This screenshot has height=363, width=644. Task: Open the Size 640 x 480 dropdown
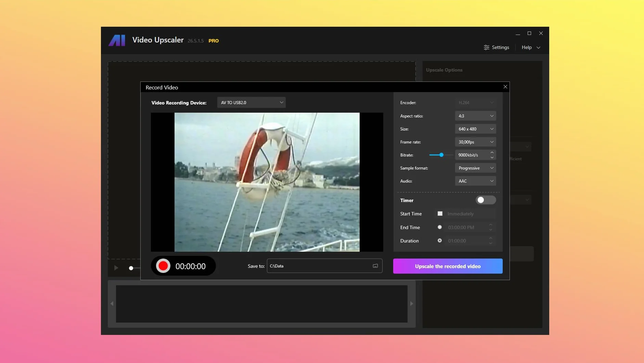[x=476, y=129]
